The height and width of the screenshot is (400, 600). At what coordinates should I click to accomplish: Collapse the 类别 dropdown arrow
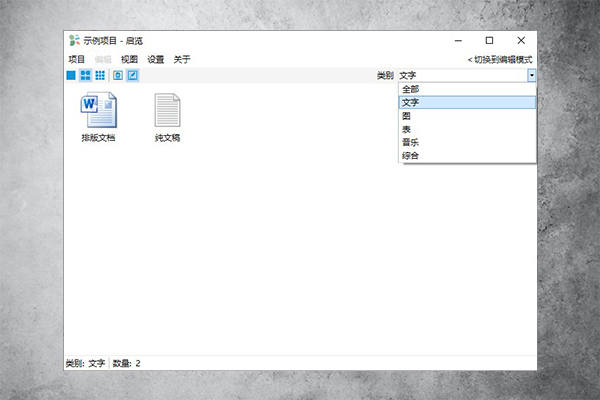click(x=532, y=75)
